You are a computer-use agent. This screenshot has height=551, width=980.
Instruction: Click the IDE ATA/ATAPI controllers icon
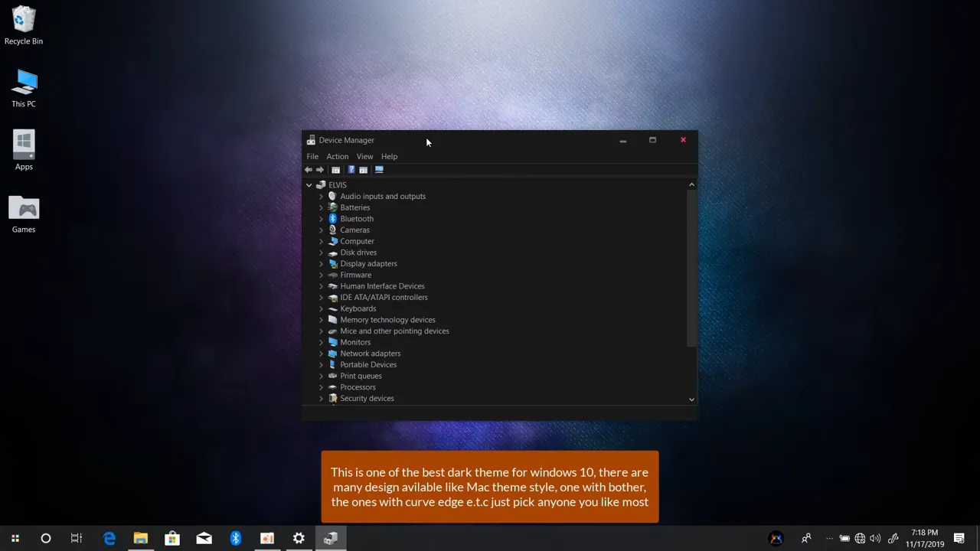coord(332,298)
